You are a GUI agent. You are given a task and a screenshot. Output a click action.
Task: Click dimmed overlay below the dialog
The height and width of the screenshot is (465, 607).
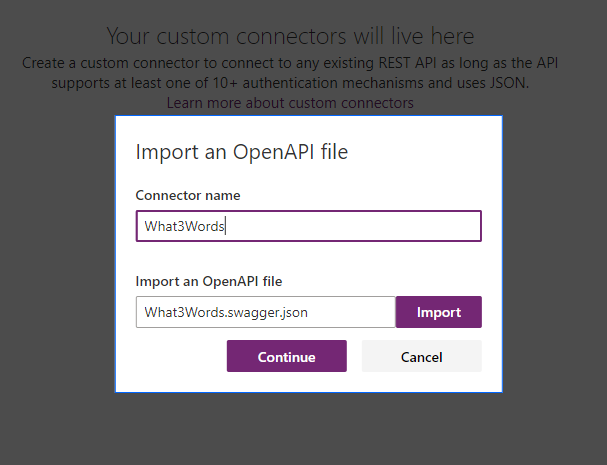click(300, 430)
